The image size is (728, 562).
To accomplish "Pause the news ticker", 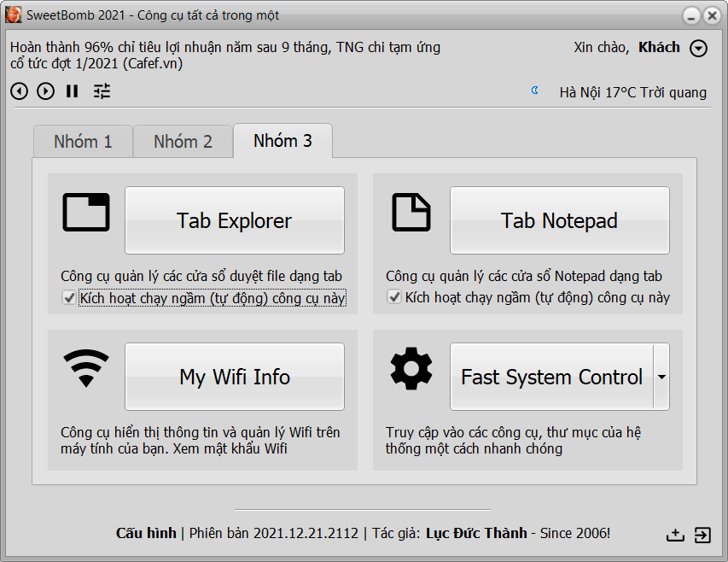I will tap(73, 91).
